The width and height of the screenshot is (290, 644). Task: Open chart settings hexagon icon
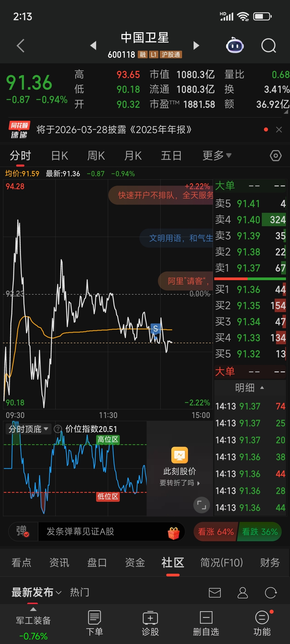275,156
